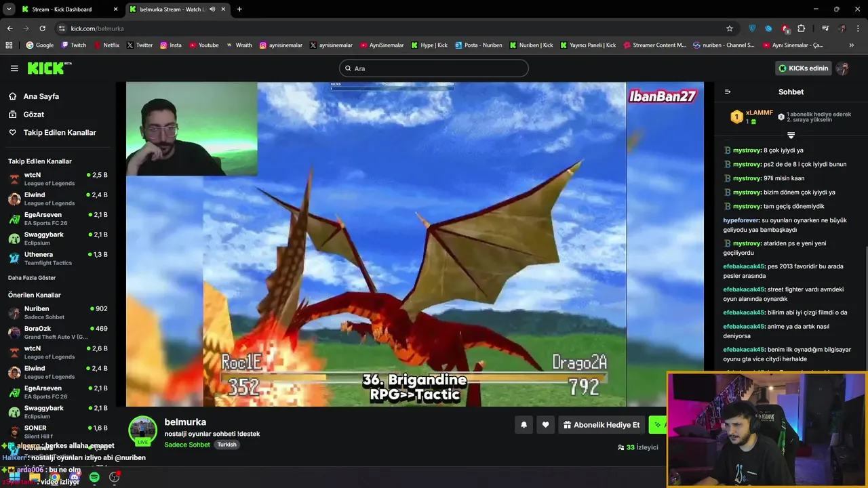Click the notification bell for belmurka

(x=524, y=425)
